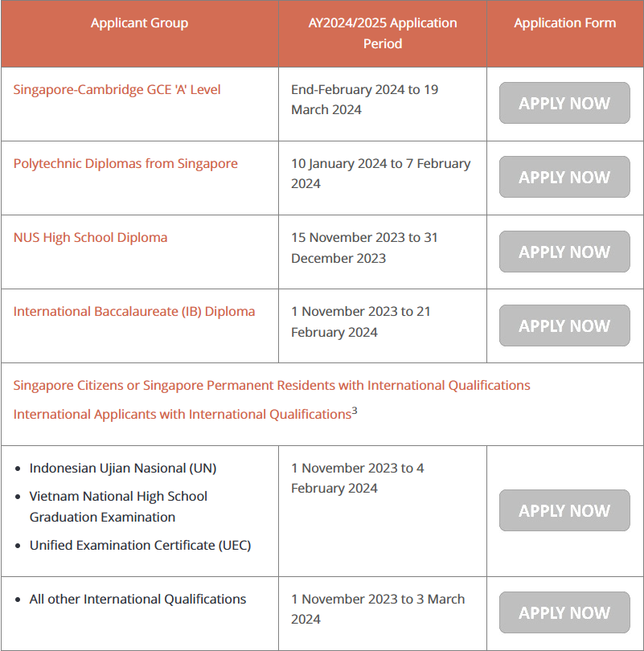This screenshot has height=651, width=644.
Task: Click Apply Now for all other International Qualifications
Action: [564, 612]
